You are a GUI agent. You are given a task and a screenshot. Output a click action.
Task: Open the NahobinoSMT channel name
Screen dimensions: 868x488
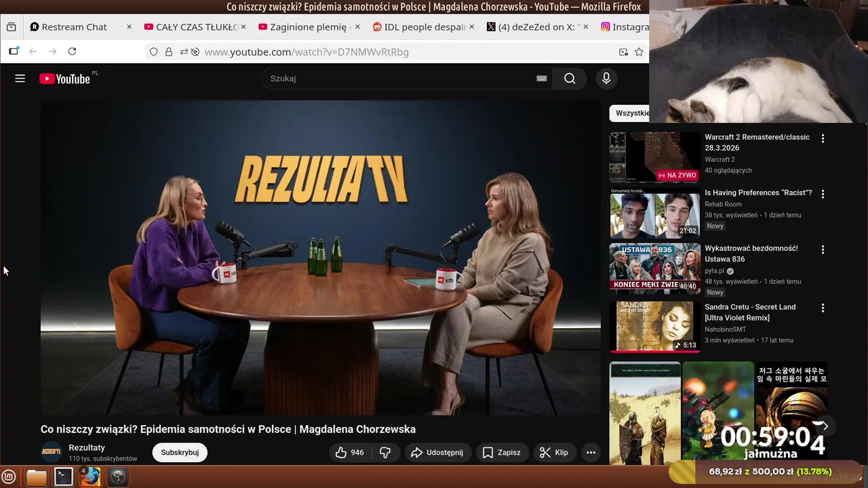pyautogui.click(x=725, y=329)
